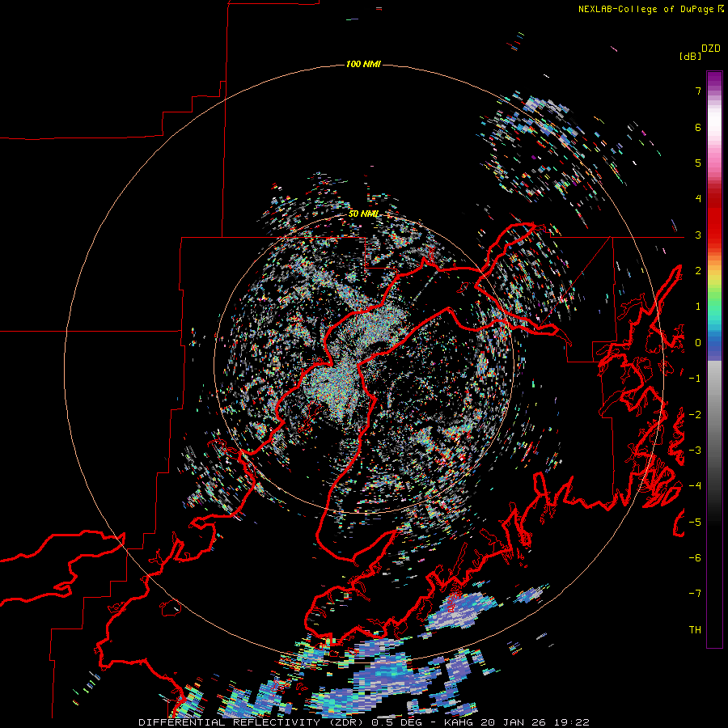Viewport: 728px width, 728px height.
Task: Click the 1 value on the color scale
Action: pyautogui.click(x=698, y=307)
